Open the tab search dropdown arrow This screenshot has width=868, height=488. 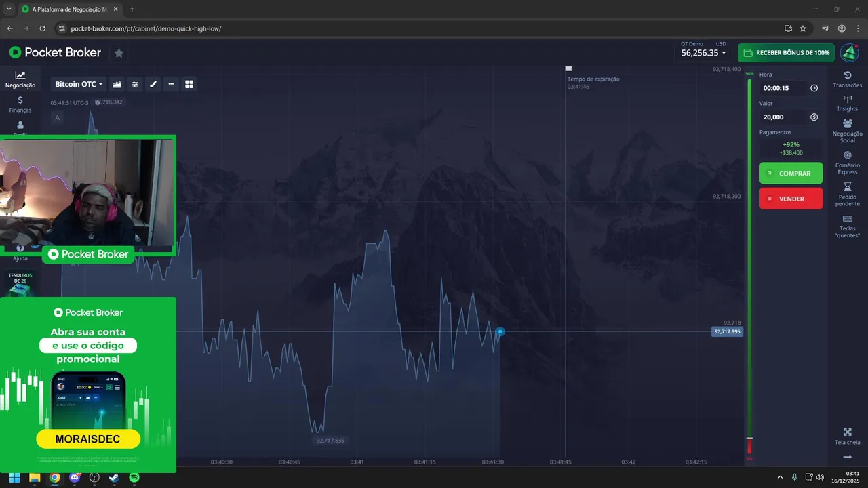[9, 9]
